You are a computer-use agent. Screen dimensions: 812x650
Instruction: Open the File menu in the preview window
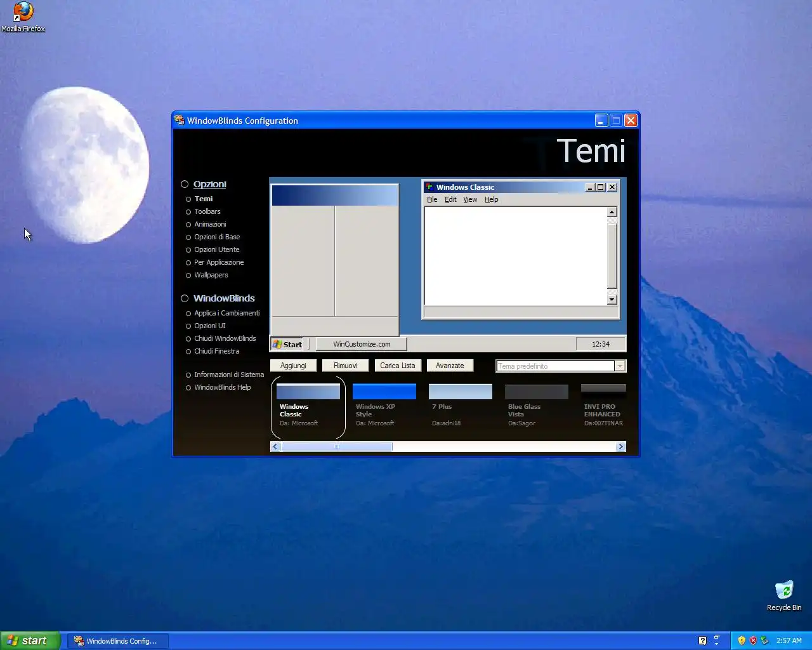tap(432, 199)
